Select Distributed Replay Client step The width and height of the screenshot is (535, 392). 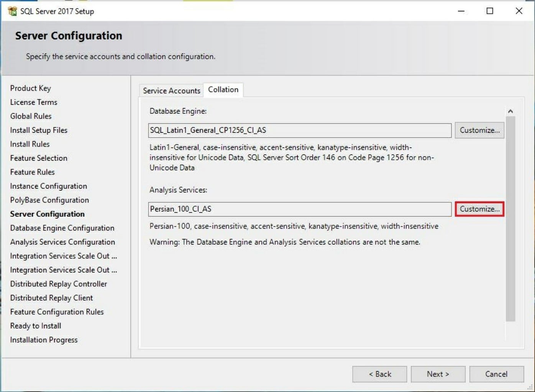(x=51, y=298)
